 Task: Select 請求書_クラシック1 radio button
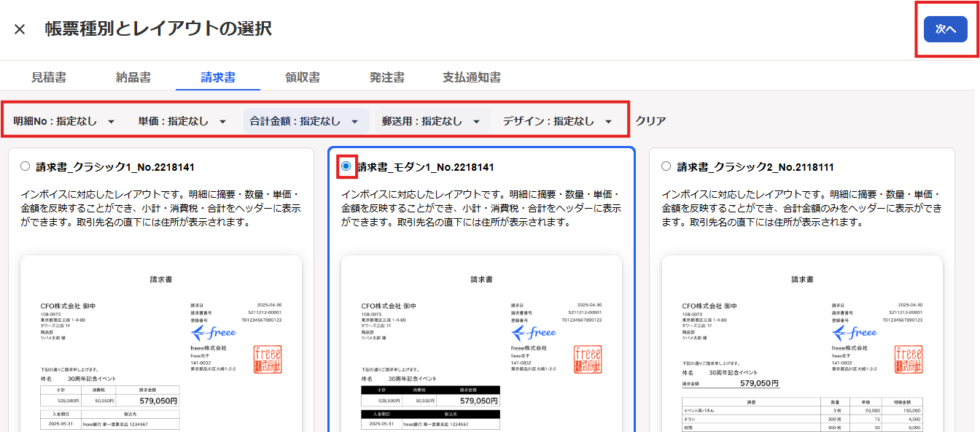(x=26, y=166)
